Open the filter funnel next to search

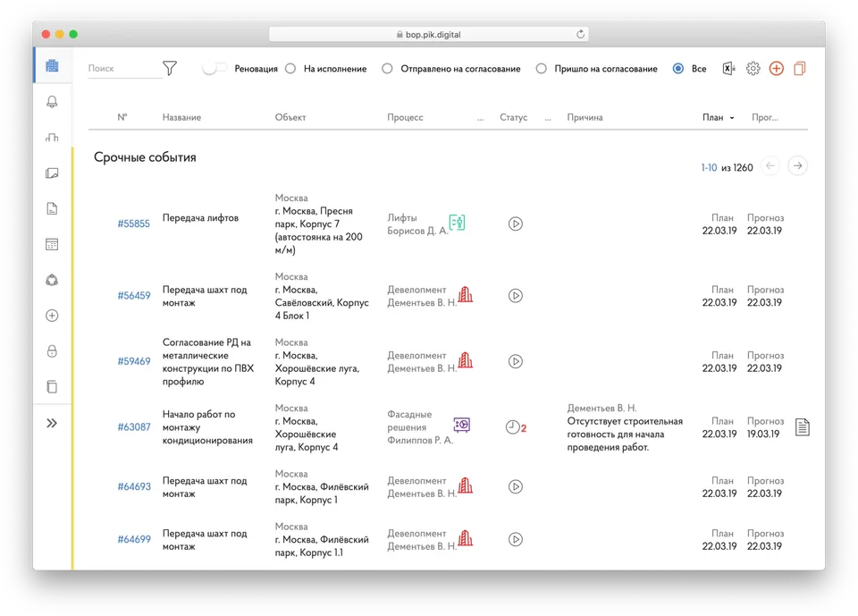tap(169, 67)
